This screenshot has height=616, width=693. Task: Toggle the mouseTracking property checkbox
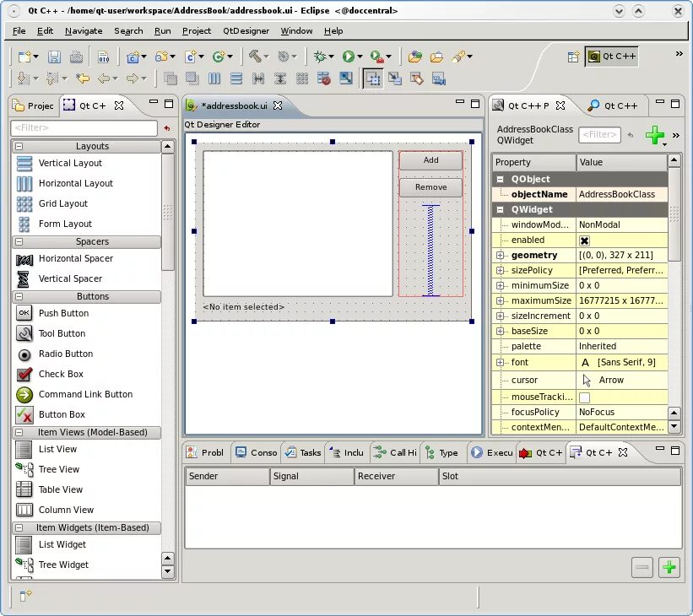(584, 397)
